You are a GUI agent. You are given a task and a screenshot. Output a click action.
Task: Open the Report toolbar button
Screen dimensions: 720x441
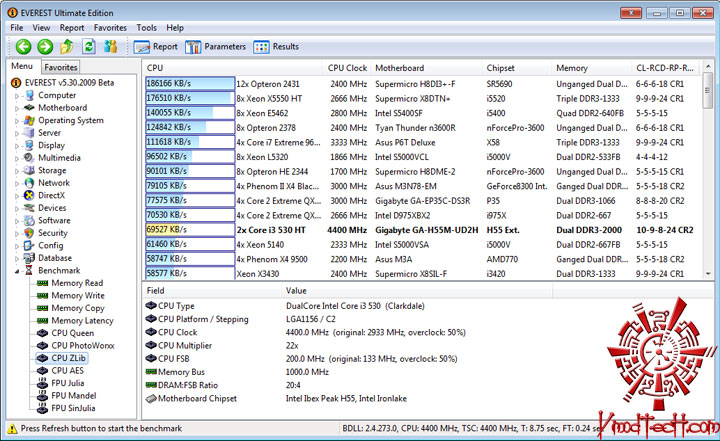pyautogui.click(x=155, y=47)
